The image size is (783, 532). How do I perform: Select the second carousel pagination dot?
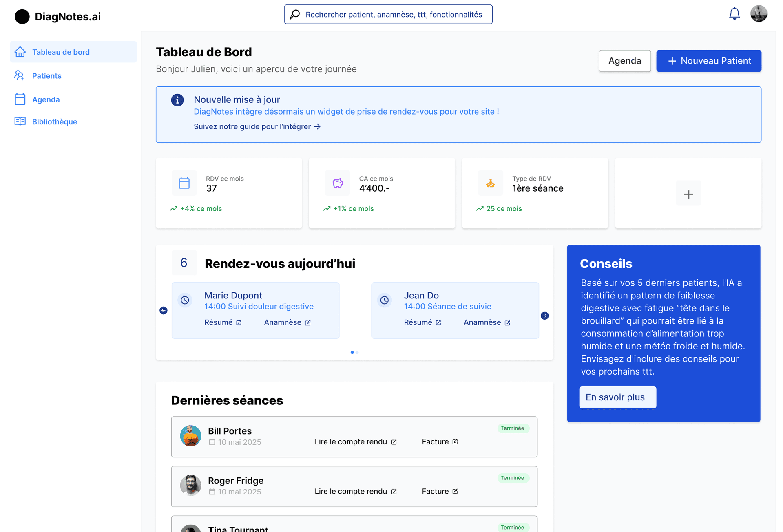click(x=357, y=352)
